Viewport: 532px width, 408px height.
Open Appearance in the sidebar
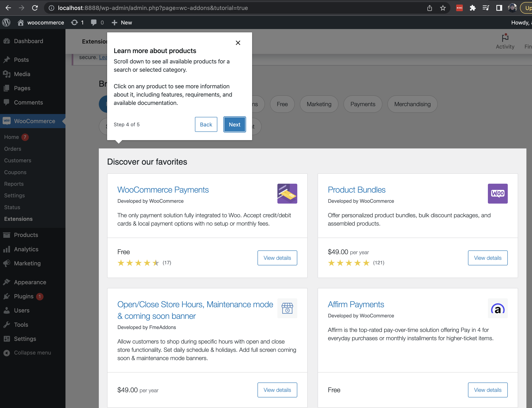click(x=33, y=282)
